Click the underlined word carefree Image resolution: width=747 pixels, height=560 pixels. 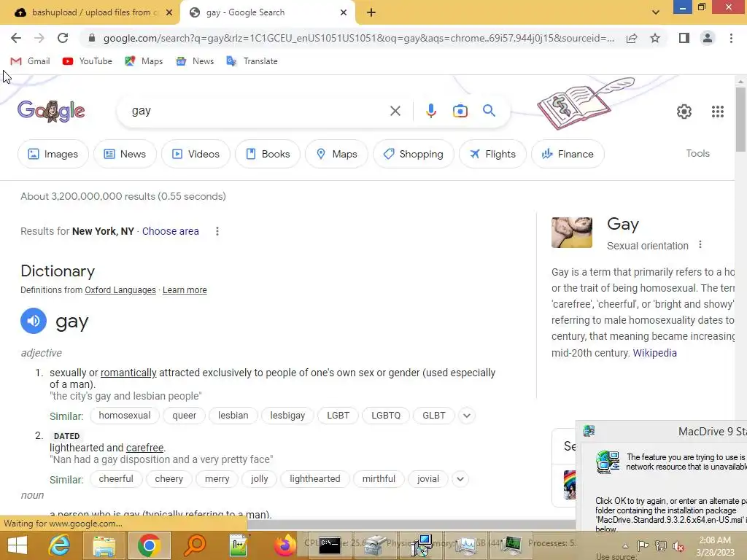point(145,448)
